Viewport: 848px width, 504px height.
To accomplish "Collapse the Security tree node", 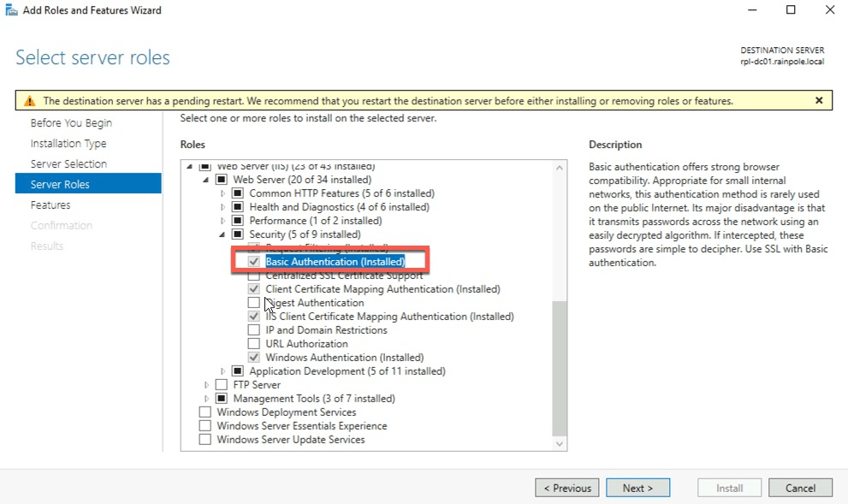I will click(222, 234).
